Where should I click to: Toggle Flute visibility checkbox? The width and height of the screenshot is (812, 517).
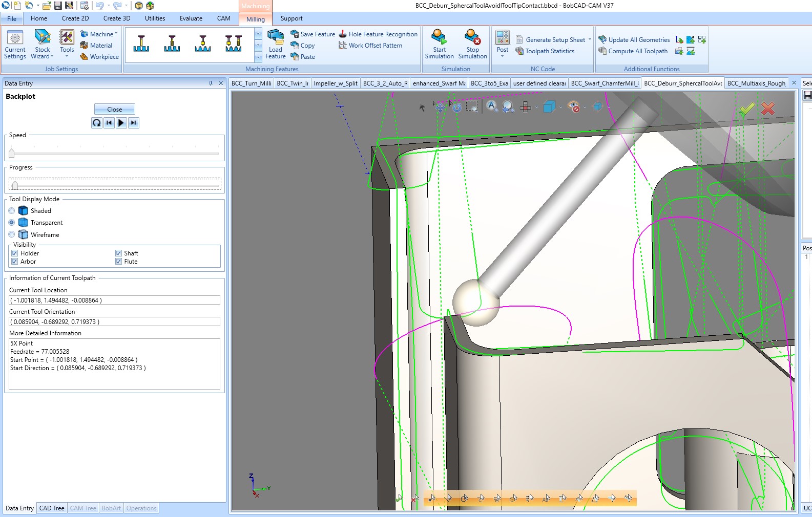[x=118, y=262]
